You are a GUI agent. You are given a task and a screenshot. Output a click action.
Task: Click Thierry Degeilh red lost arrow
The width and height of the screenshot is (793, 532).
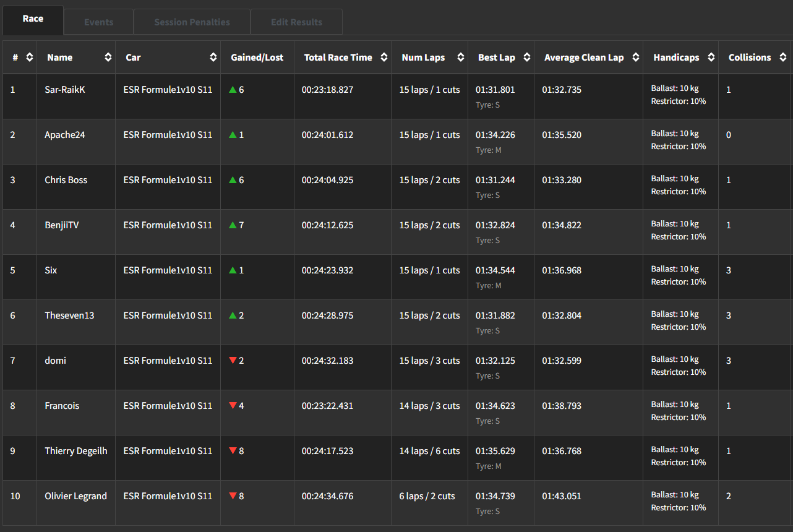coord(233,451)
